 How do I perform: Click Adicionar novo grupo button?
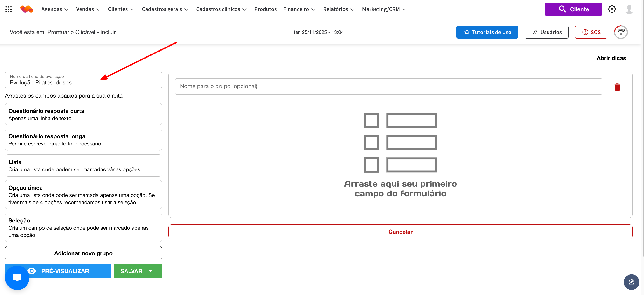tap(83, 253)
